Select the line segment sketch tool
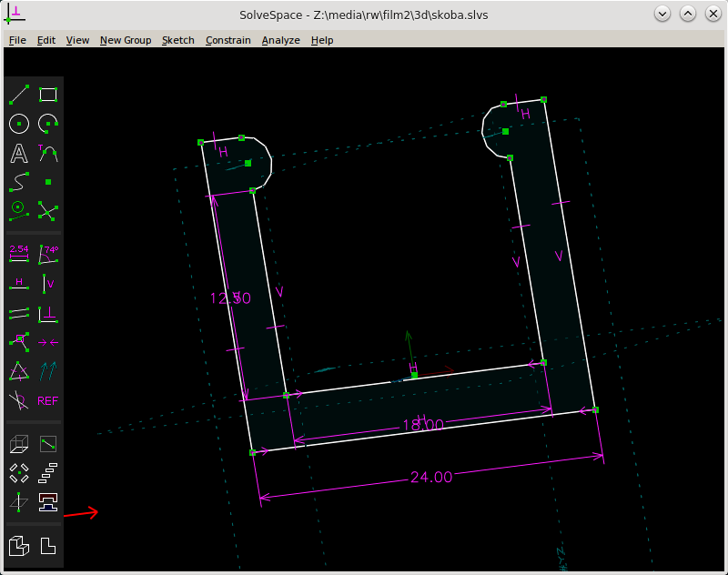The width and height of the screenshot is (728, 575). (18, 95)
